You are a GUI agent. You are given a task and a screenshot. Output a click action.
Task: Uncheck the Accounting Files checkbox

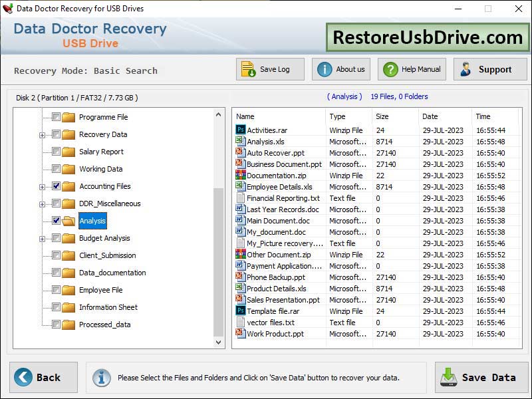57,186
